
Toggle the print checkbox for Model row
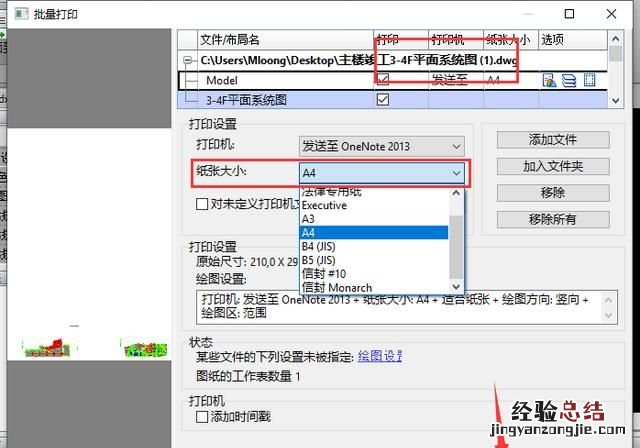[x=383, y=79]
